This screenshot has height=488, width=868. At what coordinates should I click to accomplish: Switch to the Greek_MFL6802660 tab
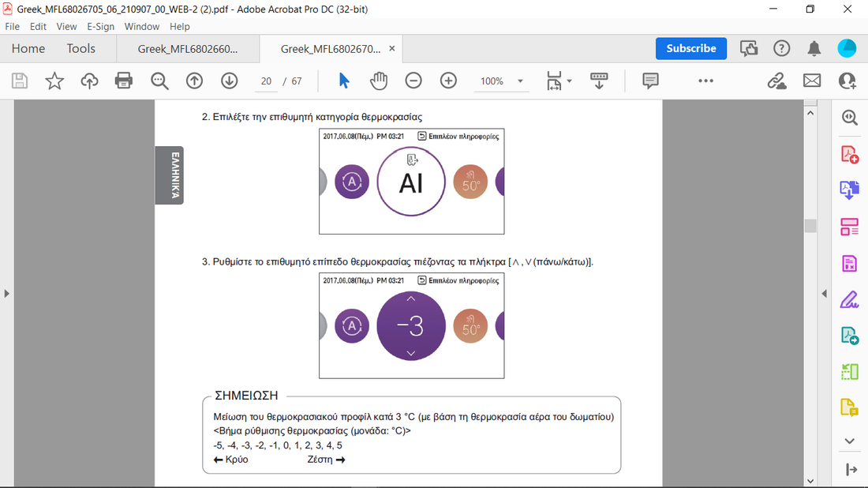coord(187,49)
